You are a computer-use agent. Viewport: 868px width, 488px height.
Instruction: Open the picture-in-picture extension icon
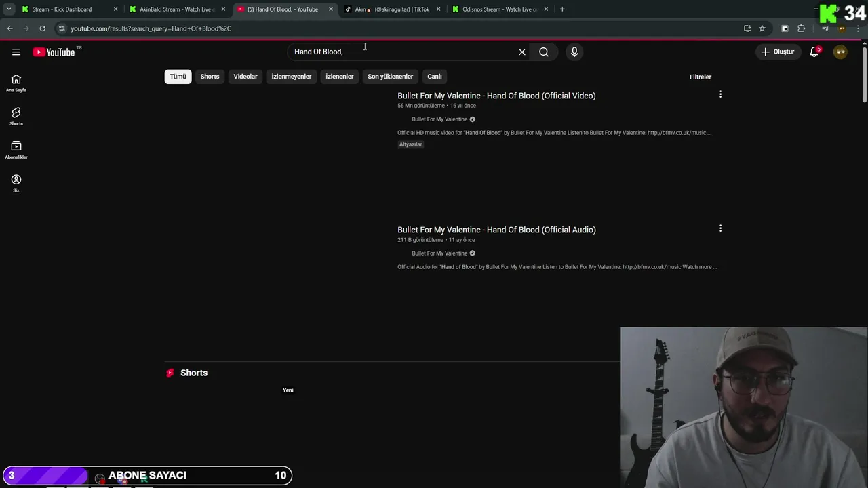(x=785, y=28)
